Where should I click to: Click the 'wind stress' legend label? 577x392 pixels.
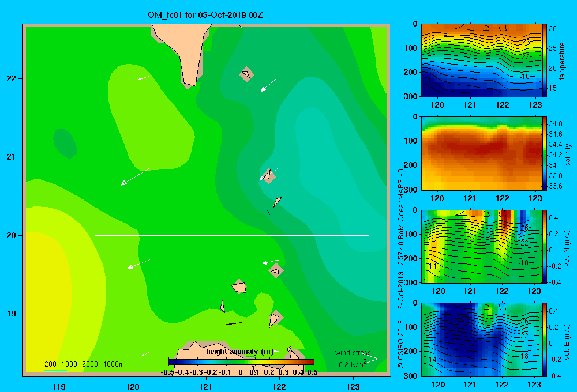tap(353, 352)
